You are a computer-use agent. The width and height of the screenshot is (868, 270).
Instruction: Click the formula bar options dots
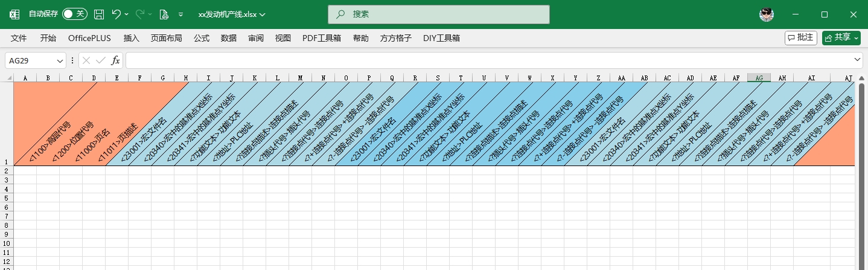[72, 60]
